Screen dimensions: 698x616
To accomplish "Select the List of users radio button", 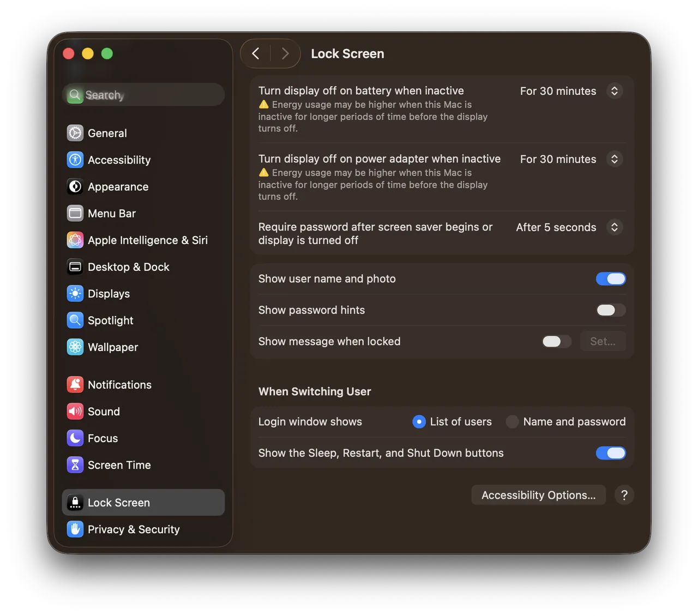I will [x=419, y=421].
